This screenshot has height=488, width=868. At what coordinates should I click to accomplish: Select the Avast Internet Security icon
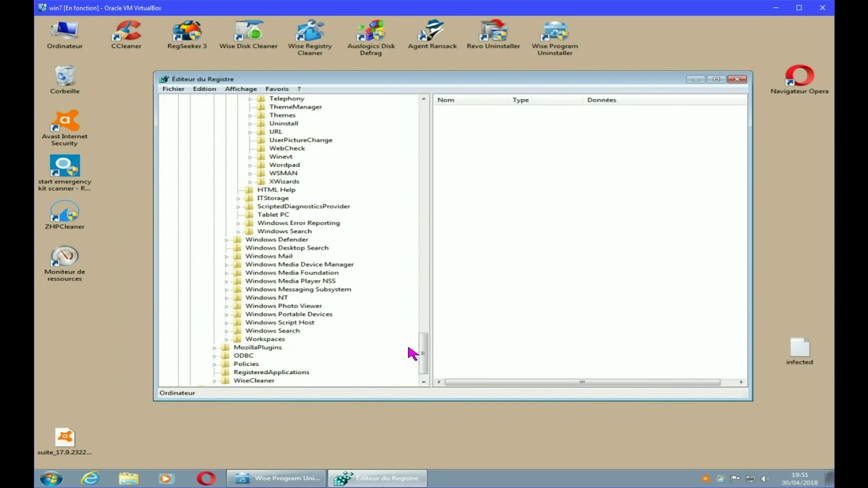(x=64, y=129)
